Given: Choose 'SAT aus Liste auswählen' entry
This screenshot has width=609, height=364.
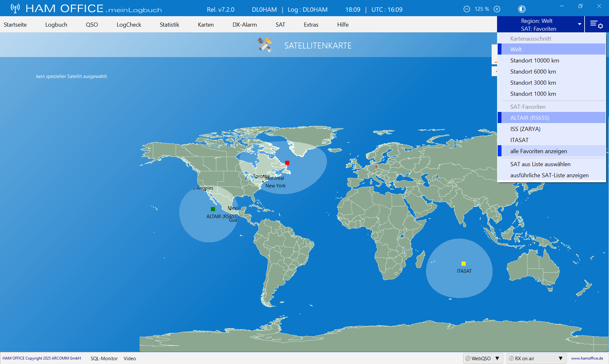Looking at the screenshot, I should click(540, 164).
